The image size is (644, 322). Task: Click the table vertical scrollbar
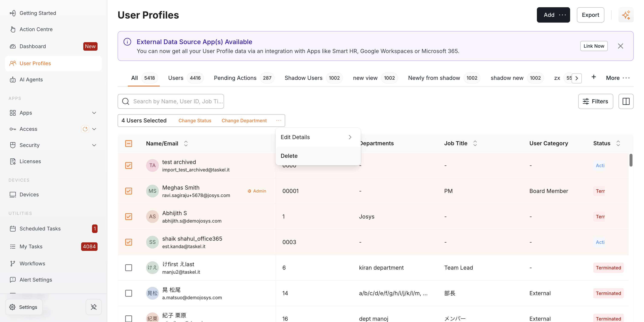click(631, 160)
